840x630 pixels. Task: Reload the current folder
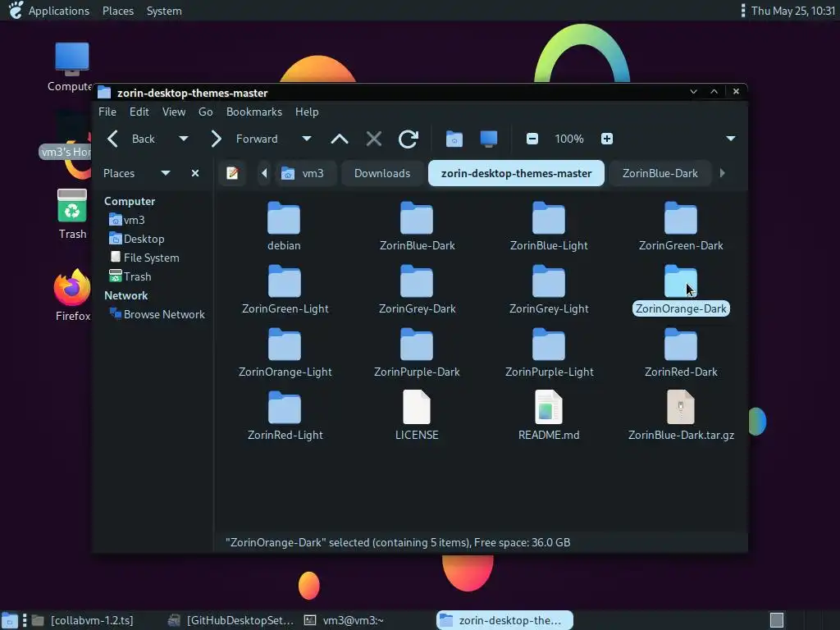[409, 139]
